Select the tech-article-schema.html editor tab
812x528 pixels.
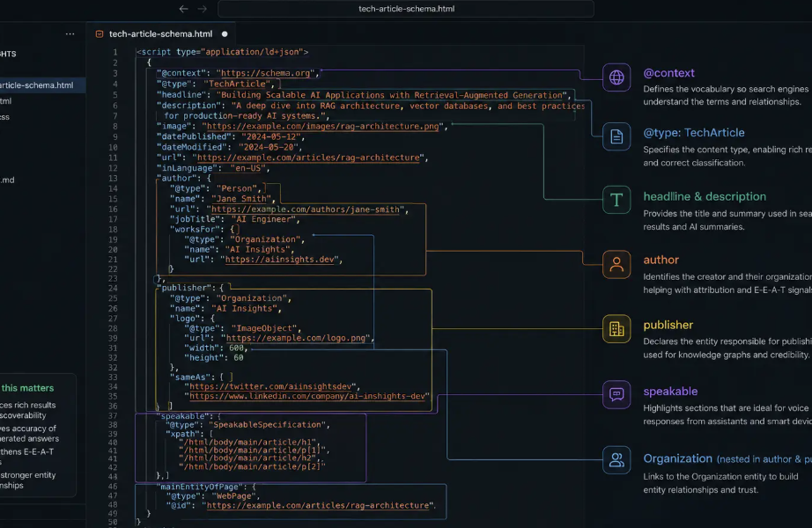point(160,34)
